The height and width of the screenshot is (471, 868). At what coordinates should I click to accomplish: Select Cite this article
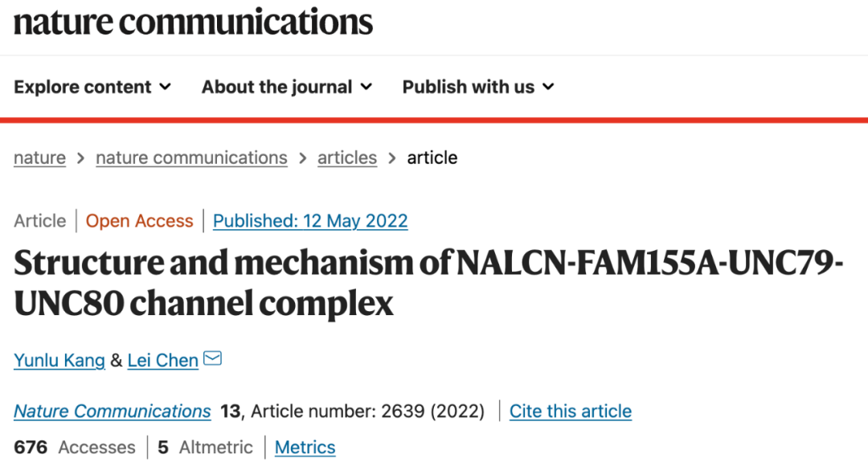(x=571, y=412)
